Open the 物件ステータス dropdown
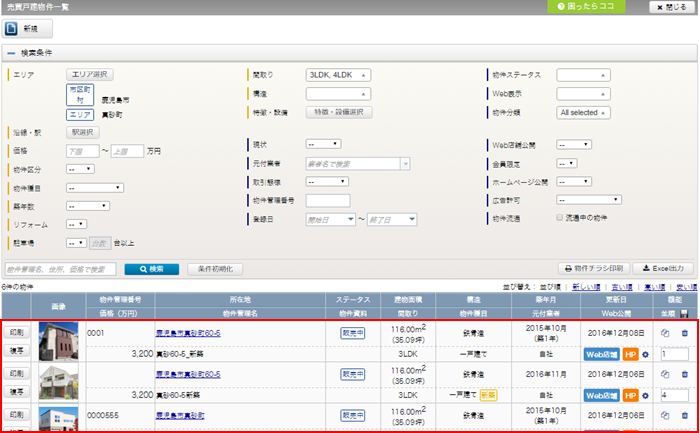This screenshot has height=433, width=700. [x=582, y=74]
